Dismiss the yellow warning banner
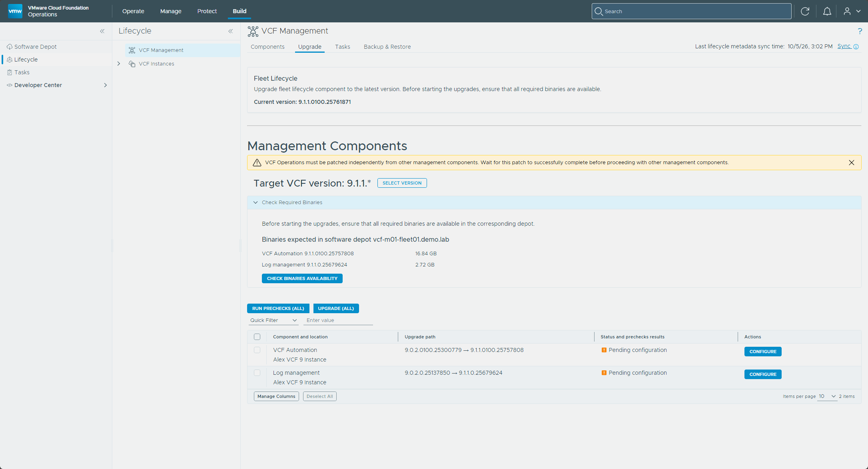Image resolution: width=868 pixels, height=469 pixels. tap(851, 163)
